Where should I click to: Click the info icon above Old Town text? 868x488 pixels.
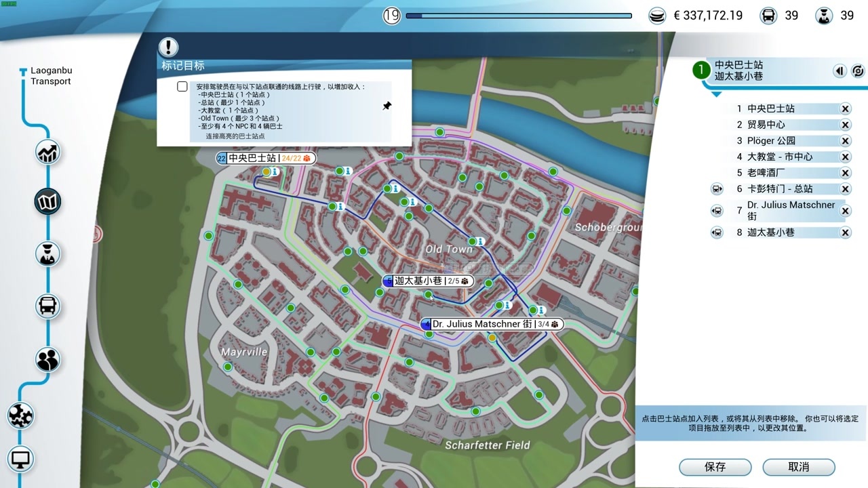click(480, 241)
